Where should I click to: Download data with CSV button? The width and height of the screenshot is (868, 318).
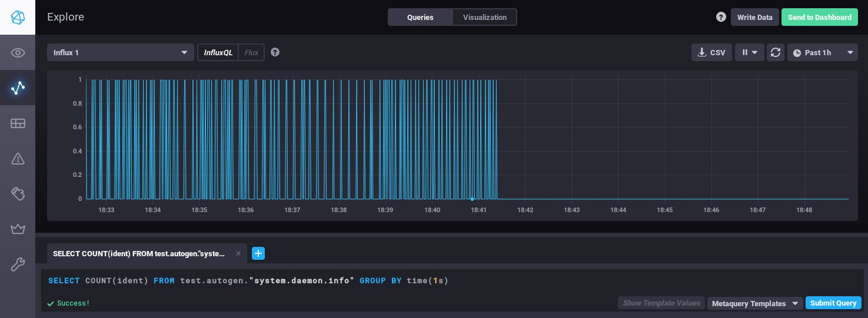(711, 52)
